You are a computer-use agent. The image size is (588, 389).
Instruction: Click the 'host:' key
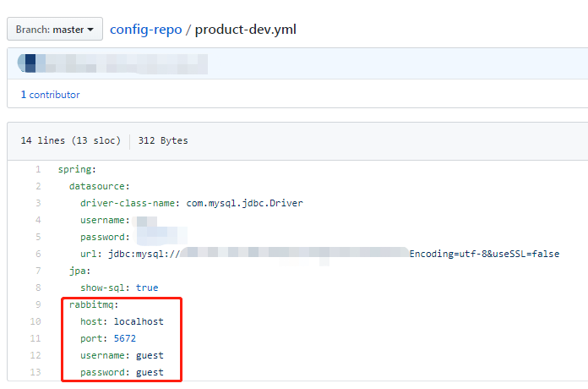(94, 321)
